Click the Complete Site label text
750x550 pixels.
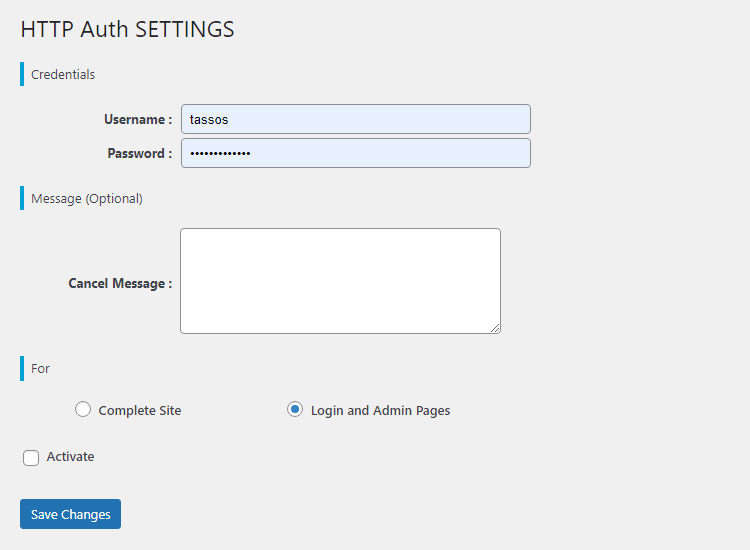(x=140, y=410)
